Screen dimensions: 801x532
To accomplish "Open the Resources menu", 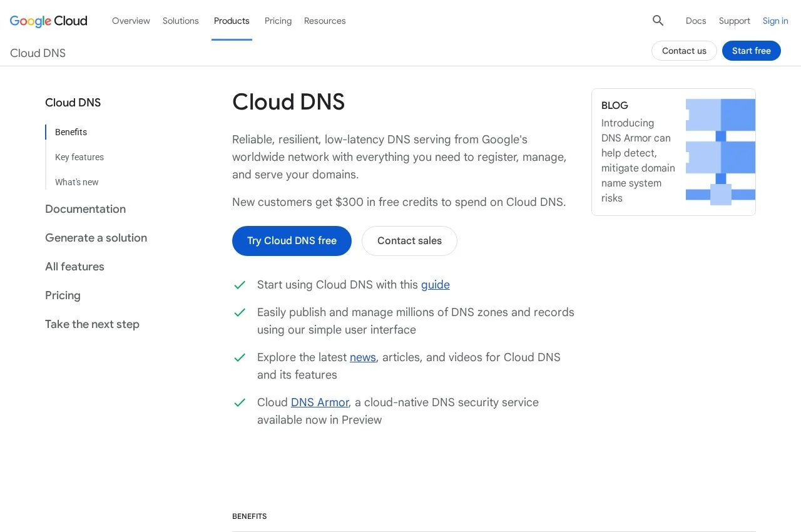I will [x=325, y=21].
